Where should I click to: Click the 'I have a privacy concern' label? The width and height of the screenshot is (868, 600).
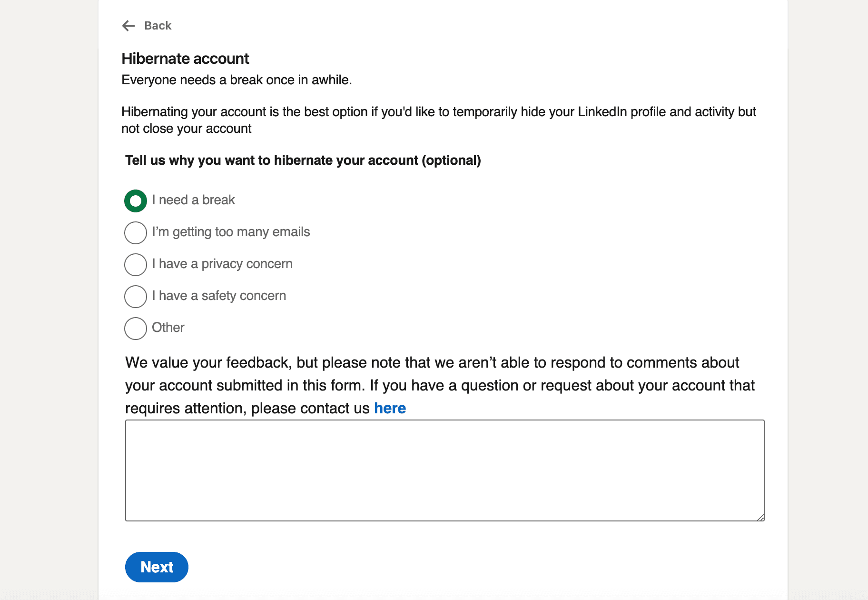tap(222, 264)
